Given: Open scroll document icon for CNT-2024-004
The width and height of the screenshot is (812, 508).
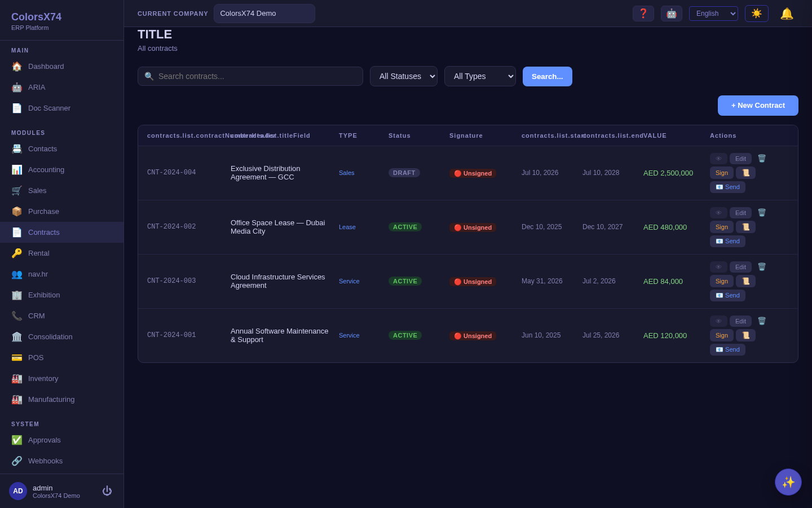Looking at the screenshot, I should pos(745,173).
